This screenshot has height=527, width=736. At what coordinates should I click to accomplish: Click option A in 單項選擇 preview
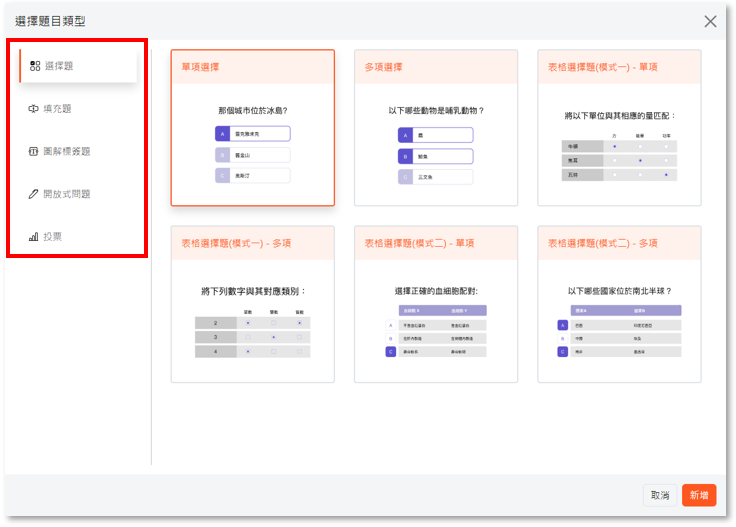(x=221, y=133)
